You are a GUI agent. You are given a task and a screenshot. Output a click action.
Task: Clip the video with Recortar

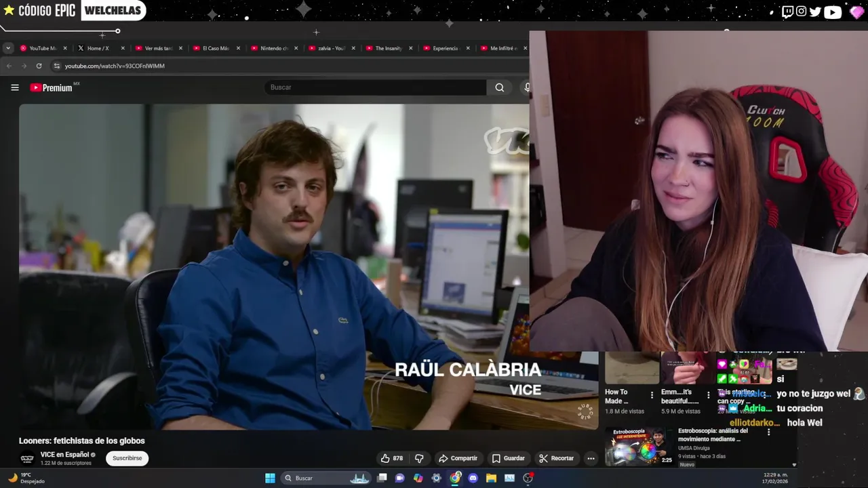click(x=556, y=458)
